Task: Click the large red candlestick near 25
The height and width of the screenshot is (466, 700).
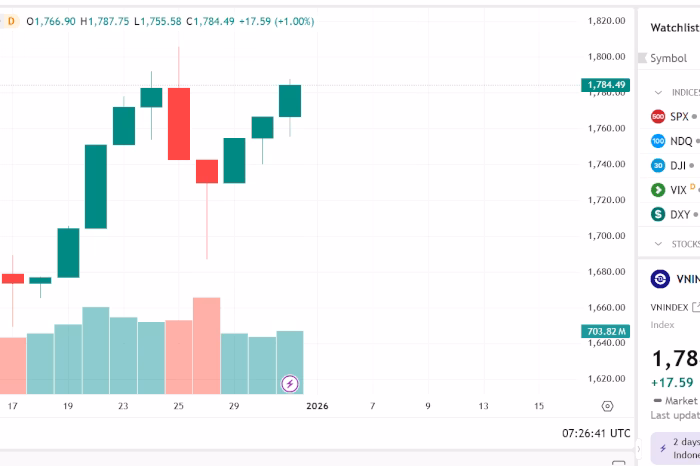Action: coord(179,123)
